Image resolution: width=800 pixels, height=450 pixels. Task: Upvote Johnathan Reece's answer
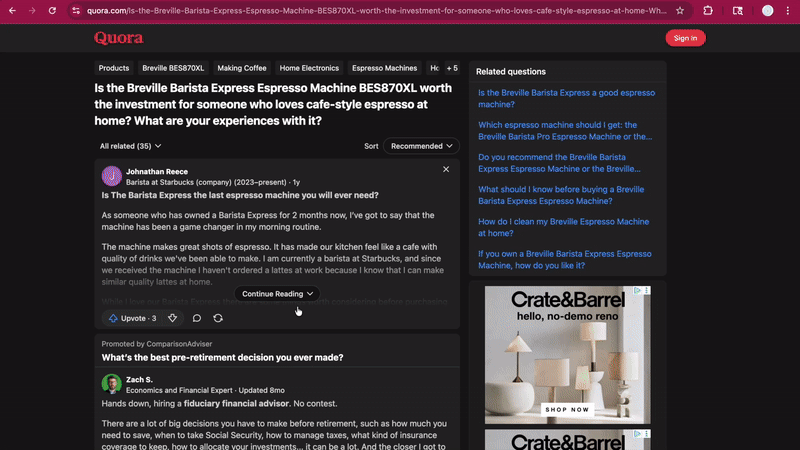[x=133, y=318]
